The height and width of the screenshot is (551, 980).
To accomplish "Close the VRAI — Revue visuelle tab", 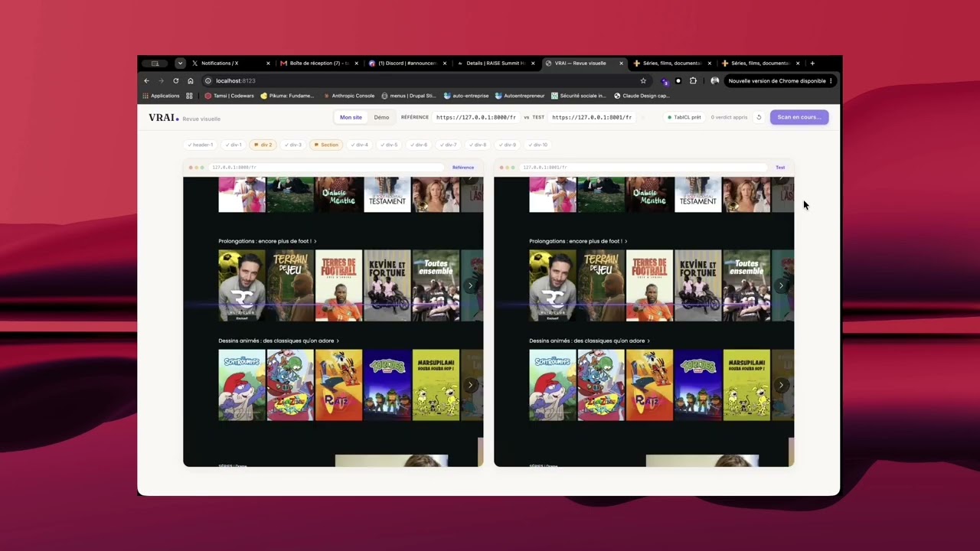I will point(621,64).
